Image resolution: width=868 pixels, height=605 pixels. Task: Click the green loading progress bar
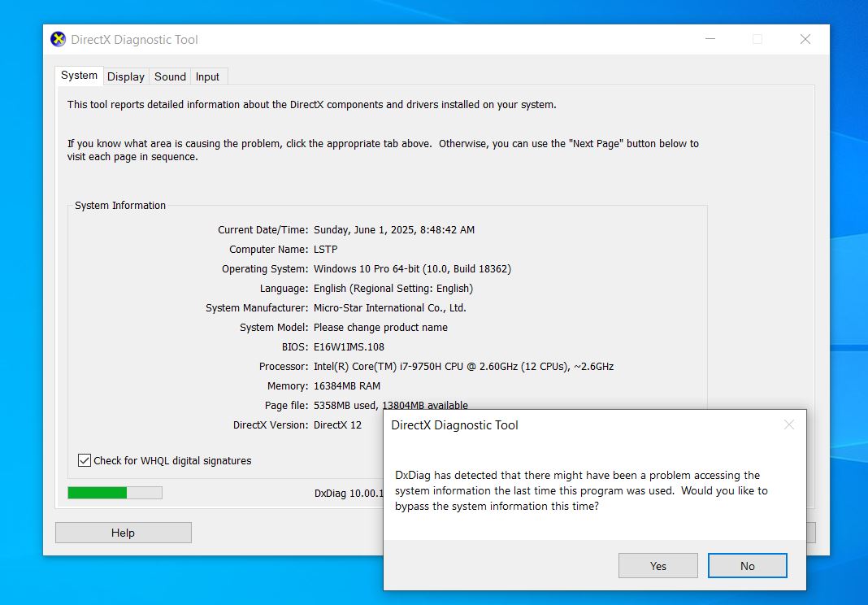[115, 493]
